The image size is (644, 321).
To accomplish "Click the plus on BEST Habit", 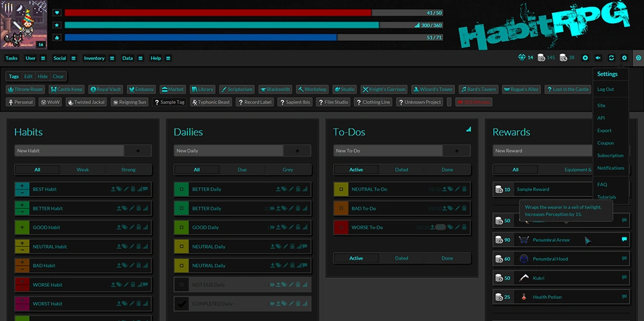I will pos(22,186).
